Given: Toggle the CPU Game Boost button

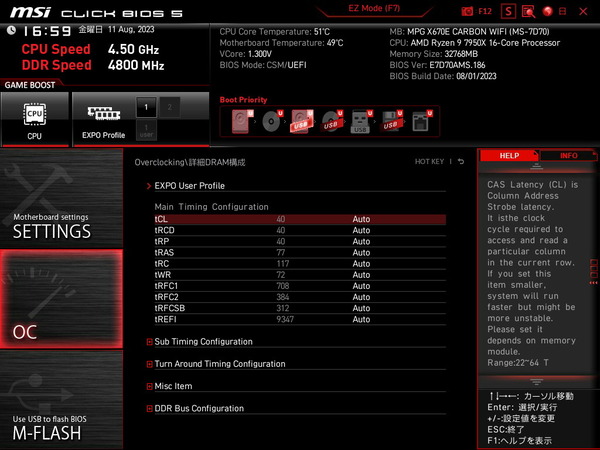Looking at the screenshot, I should point(35,119).
